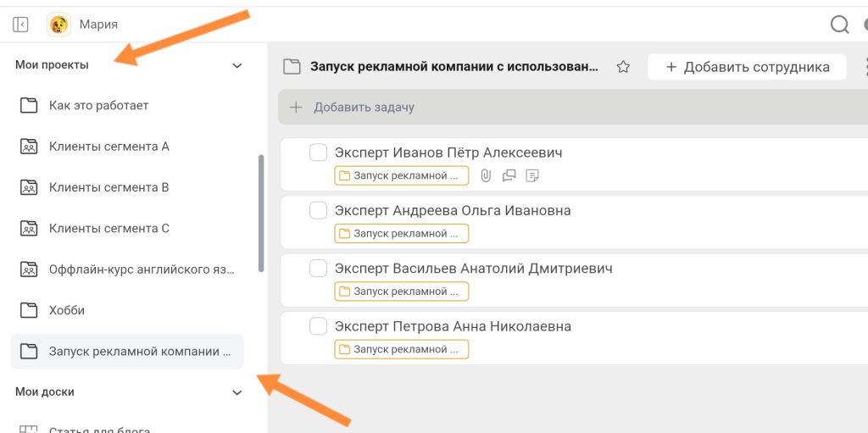Open comments icon on Иванов task
The height and width of the screenshot is (433, 868).
(x=509, y=175)
